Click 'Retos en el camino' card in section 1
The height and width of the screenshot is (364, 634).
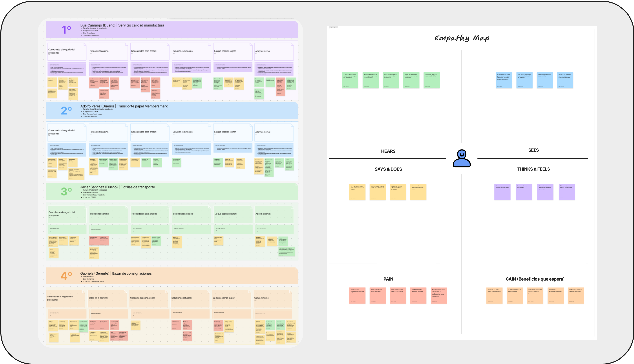click(x=108, y=52)
